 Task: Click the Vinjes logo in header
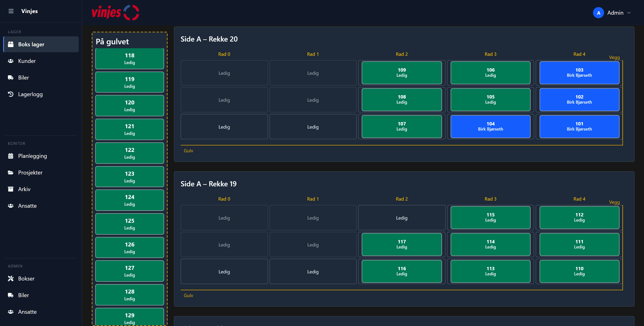(115, 12)
